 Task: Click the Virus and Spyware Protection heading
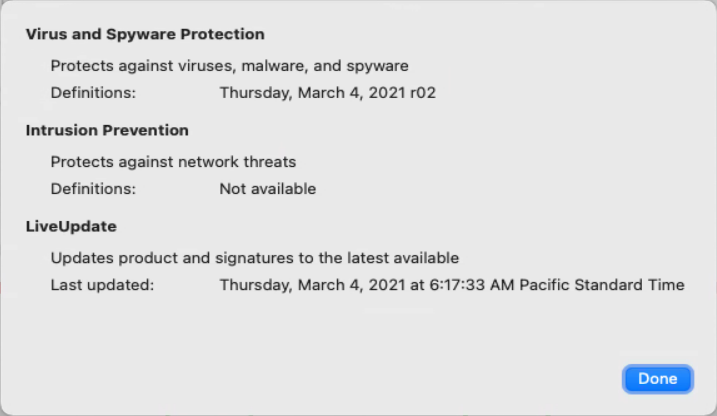(x=145, y=34)
